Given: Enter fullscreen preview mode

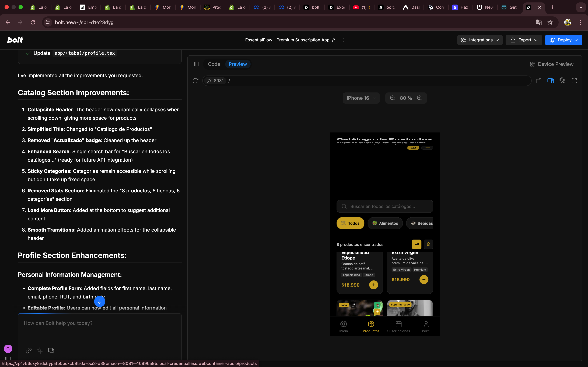Looking at the screenshot, I should click(574, 81).
